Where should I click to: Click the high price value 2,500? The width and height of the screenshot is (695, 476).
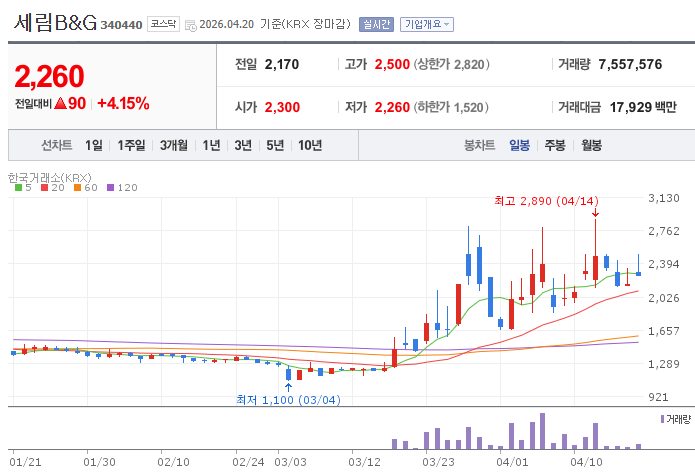(x=392, y=64)
